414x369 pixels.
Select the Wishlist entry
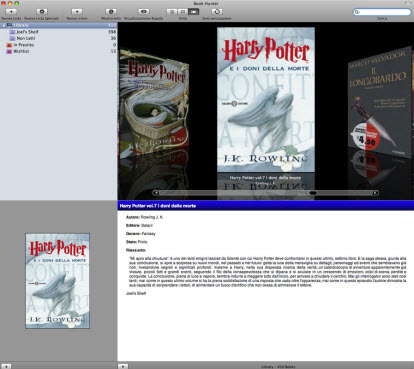[59, 51]
